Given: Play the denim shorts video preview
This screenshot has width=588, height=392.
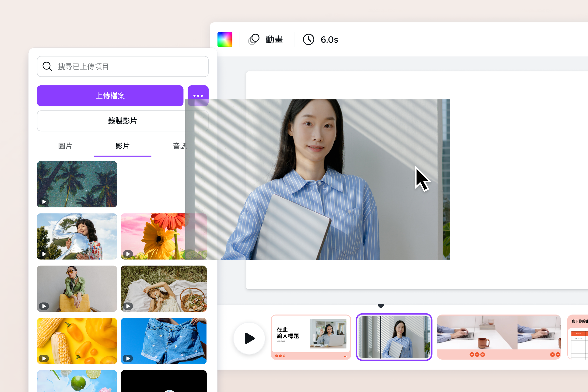Looking at the screenshot, I should [x=128, y=358].
